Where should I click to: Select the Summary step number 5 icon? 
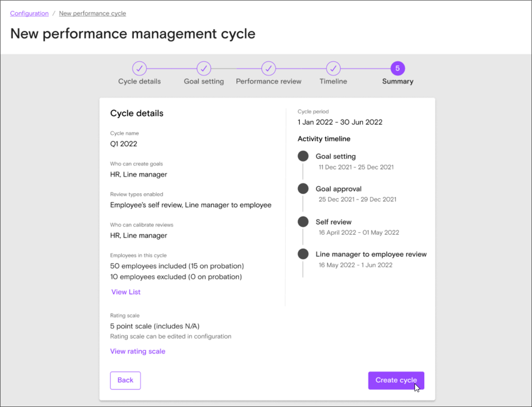(397, 69)
